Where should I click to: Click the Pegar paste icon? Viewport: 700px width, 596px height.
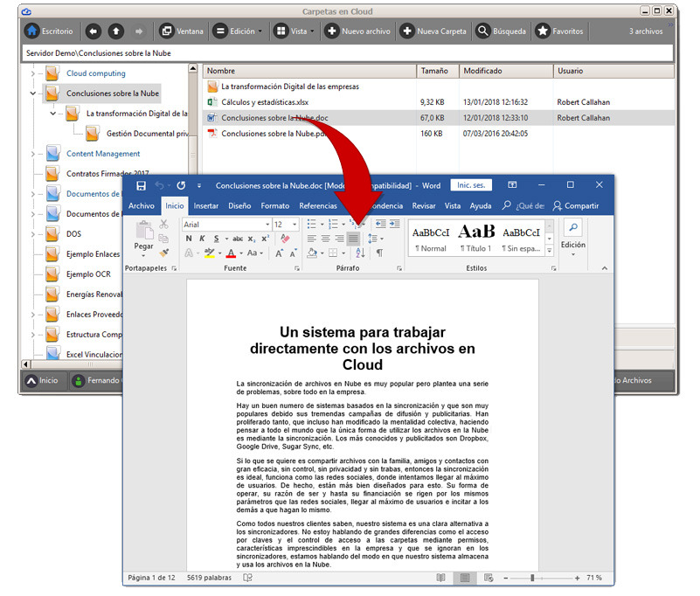[x=143, y=231]
